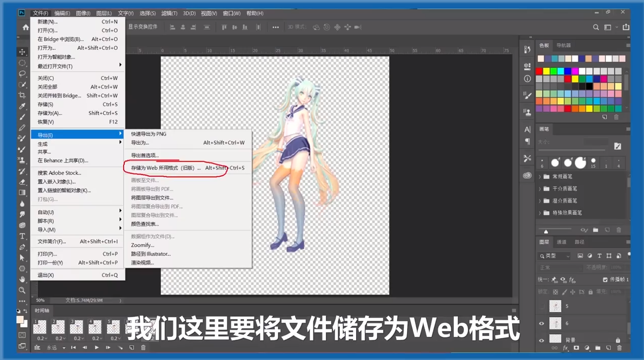Select timeline frame 3 thumbnail

pyautogui.click(x=76, y=327)
